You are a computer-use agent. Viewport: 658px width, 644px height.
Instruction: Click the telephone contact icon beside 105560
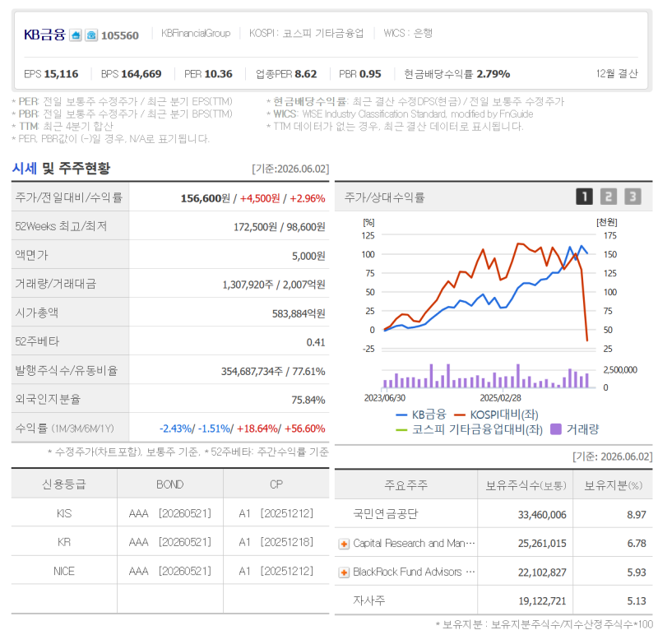coord(91,35)
